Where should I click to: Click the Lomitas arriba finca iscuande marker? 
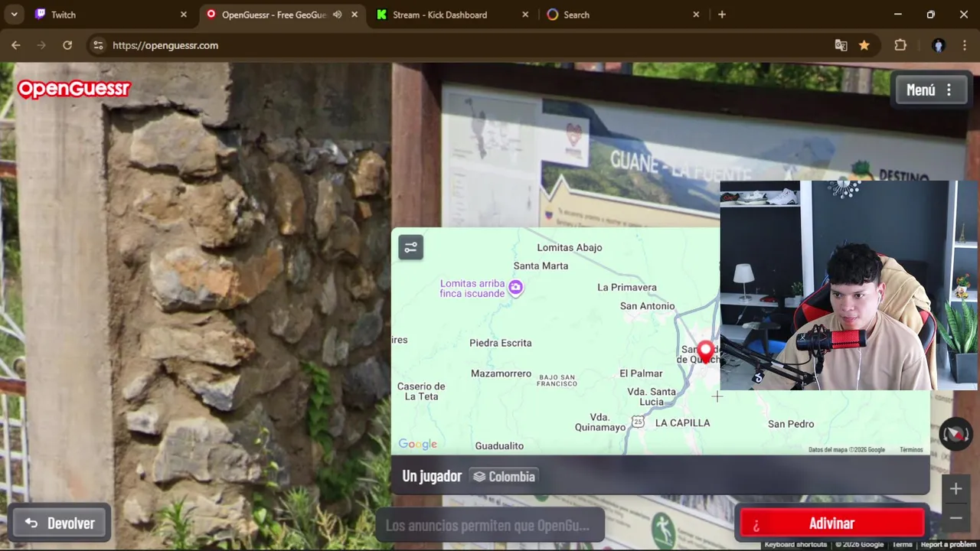pos(515,288)
